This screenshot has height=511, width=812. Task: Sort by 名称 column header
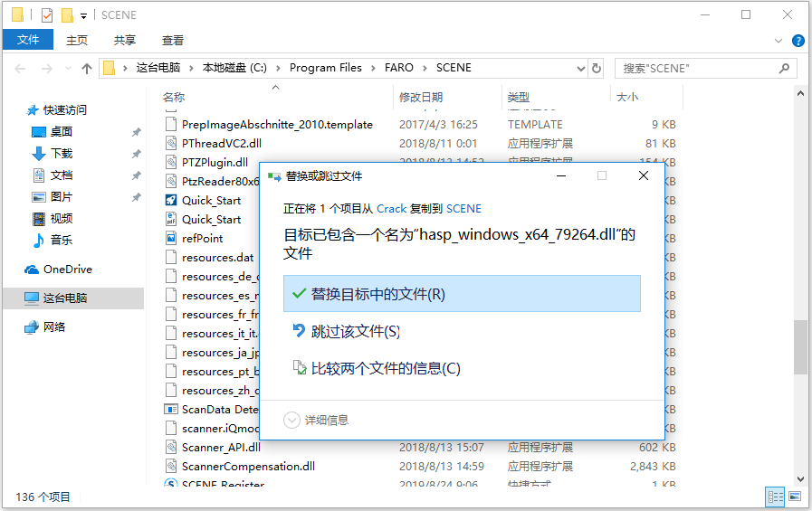[x=174, y=97]
